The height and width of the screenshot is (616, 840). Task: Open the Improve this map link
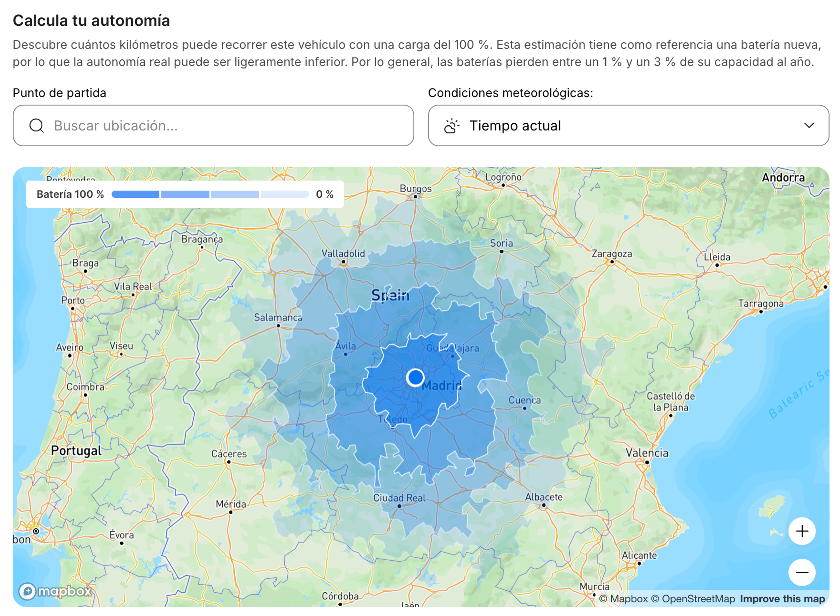coord(782,599)
